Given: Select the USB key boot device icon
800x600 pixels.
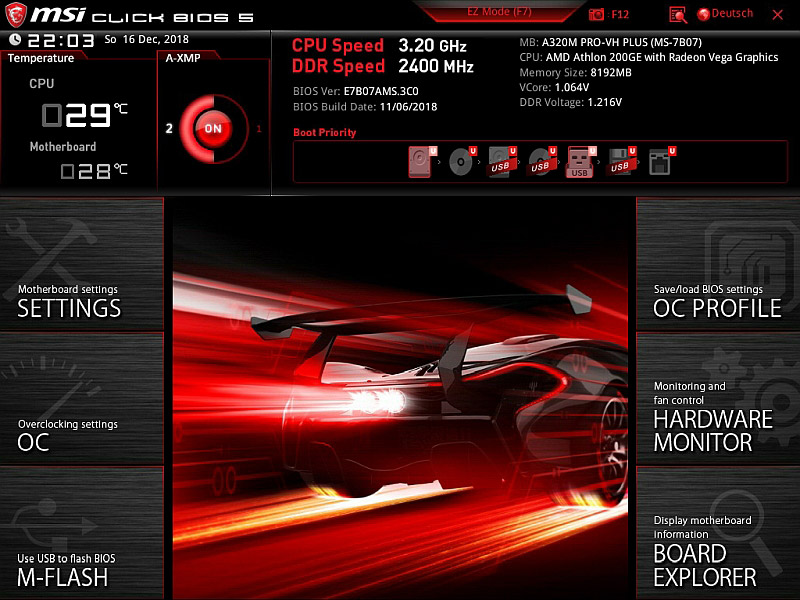Looking at the screenshot, I should 581,162.
